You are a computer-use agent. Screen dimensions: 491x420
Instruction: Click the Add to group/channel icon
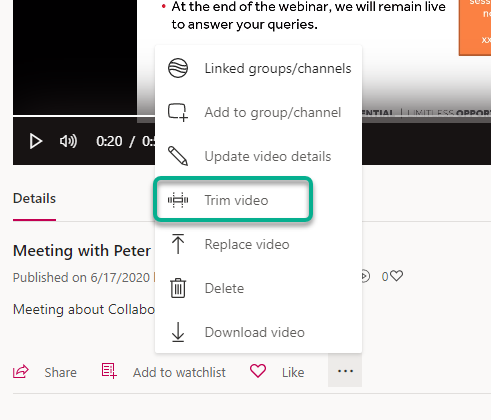178,112
